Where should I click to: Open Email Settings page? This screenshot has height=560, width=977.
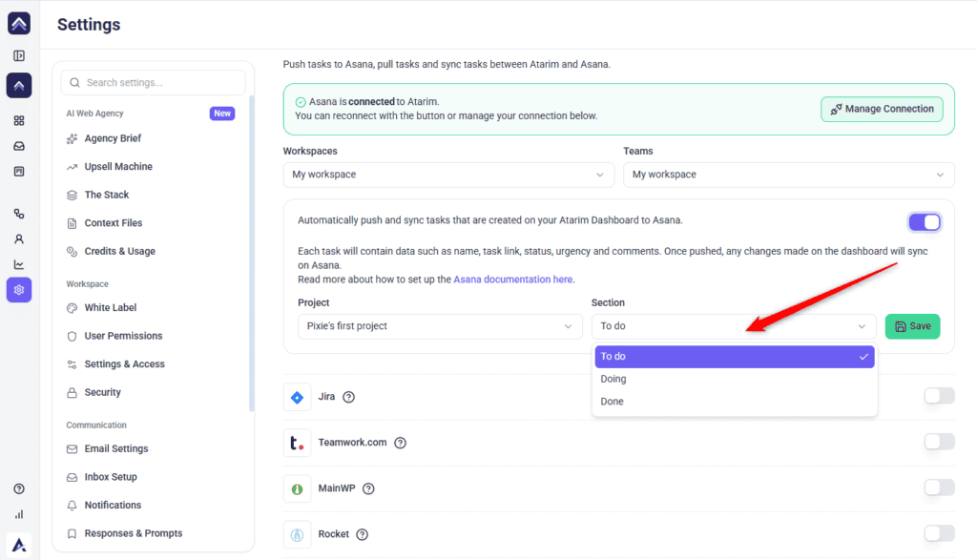point(116,448)
